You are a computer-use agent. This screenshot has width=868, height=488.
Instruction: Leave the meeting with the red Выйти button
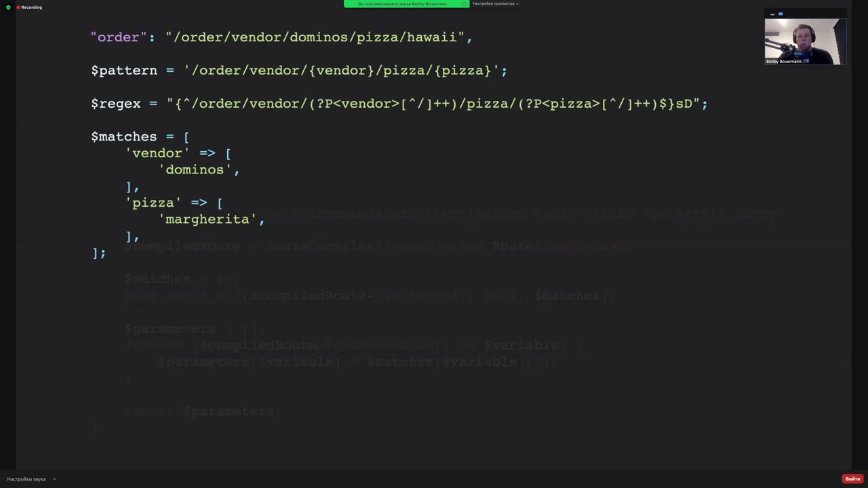tap(852, 479)
